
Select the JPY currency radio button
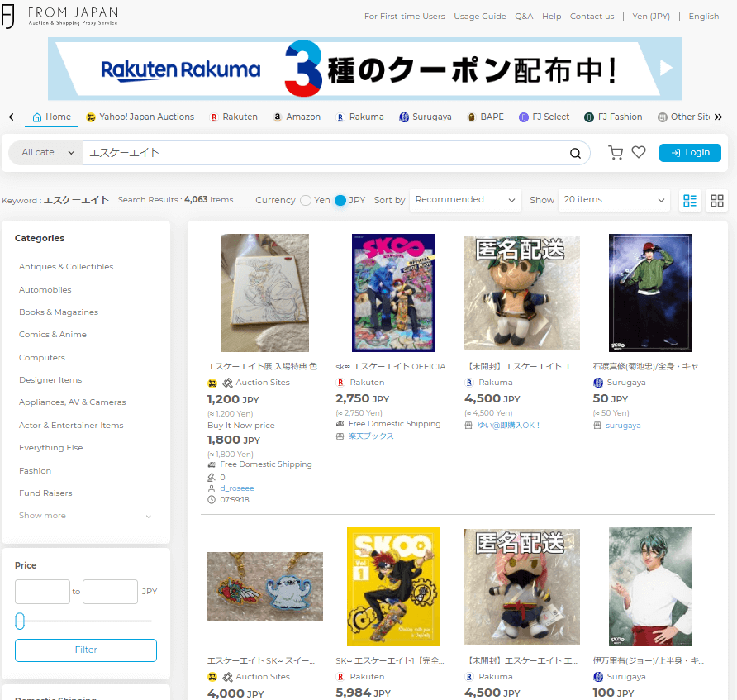coord(340,200)
